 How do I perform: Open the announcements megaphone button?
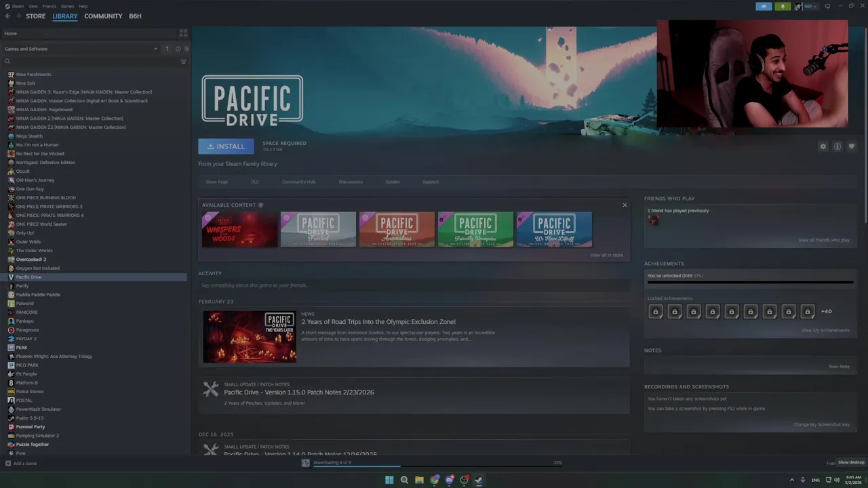click(x=764, y=6)
